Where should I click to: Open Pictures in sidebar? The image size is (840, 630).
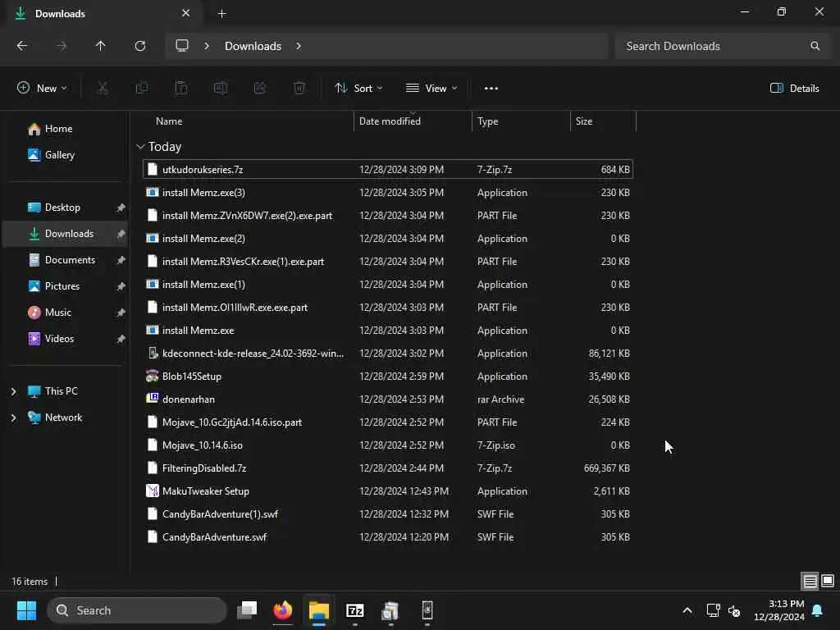[x=62, y=286]
